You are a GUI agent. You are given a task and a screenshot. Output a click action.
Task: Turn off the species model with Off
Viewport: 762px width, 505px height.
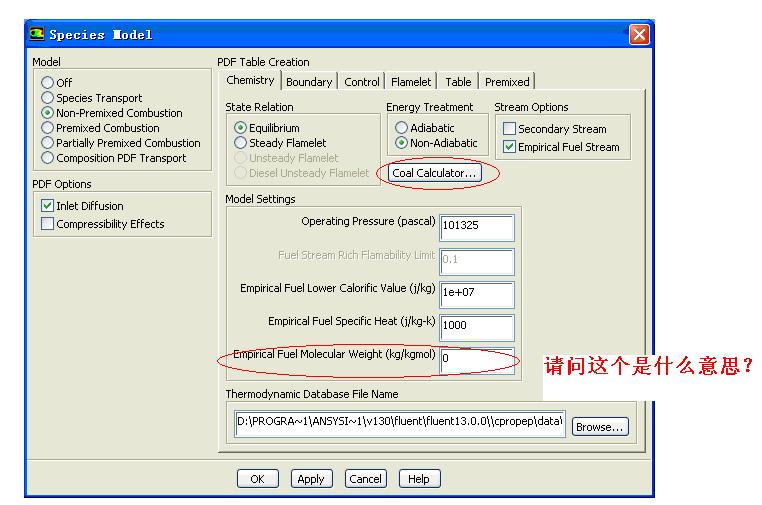[47, 83]
